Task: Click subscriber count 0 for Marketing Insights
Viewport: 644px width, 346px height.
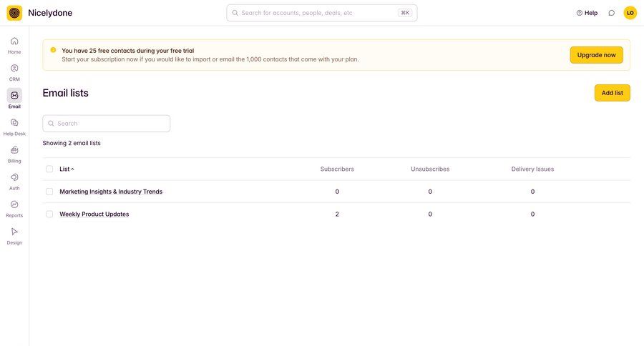Action: (337, 192)
